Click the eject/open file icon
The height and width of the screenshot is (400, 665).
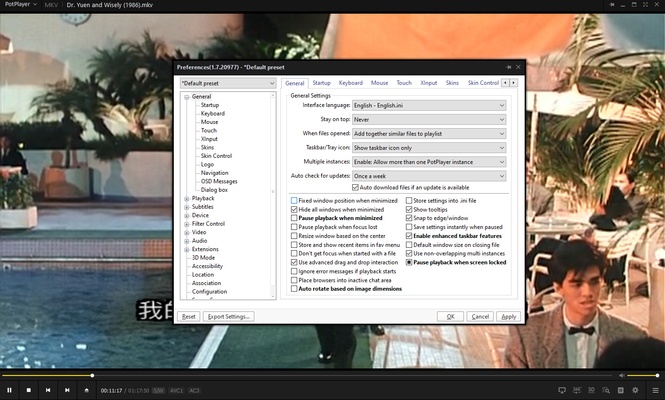[87, 390]
